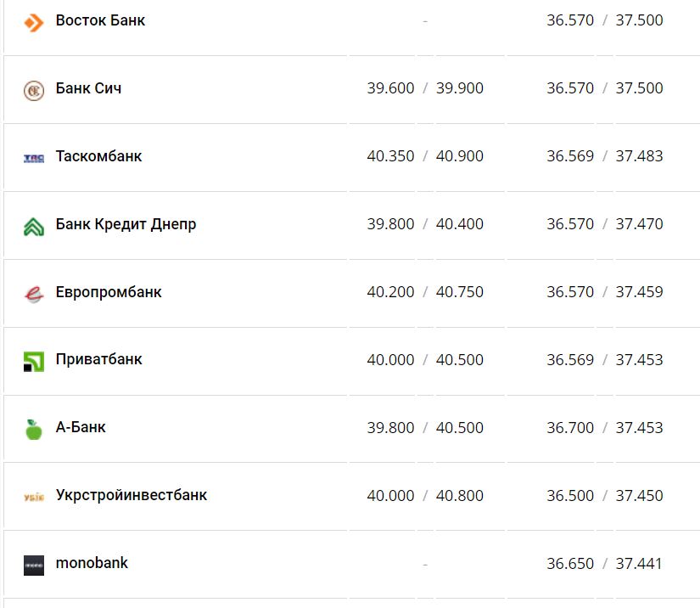The width and height of the screenshot is (700, 608).
Task: Click Таскомбанк rate 40.350 / 40.900
Action: pos(425,156)
